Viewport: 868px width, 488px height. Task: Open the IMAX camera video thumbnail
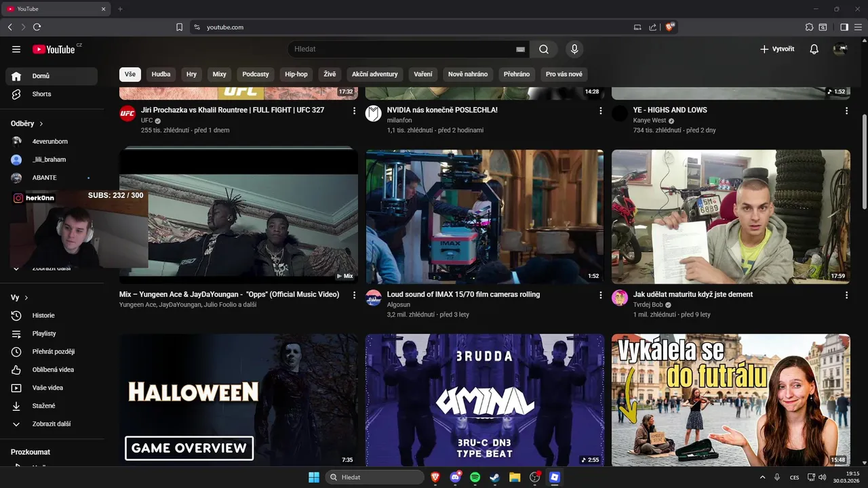pyautogui.click(x=484, y=216)
